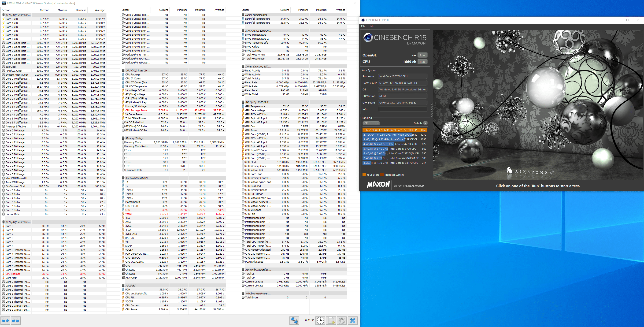Viewport: 644px width, 327px height.
Task: Click the clock icon beside Bus Clock
Action: click(4, 67)
